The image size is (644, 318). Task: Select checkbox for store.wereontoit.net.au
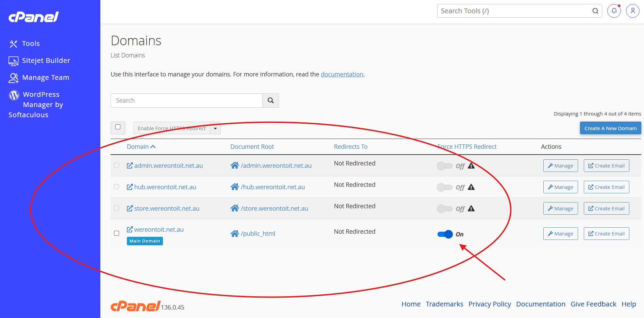tap(117, 208)
